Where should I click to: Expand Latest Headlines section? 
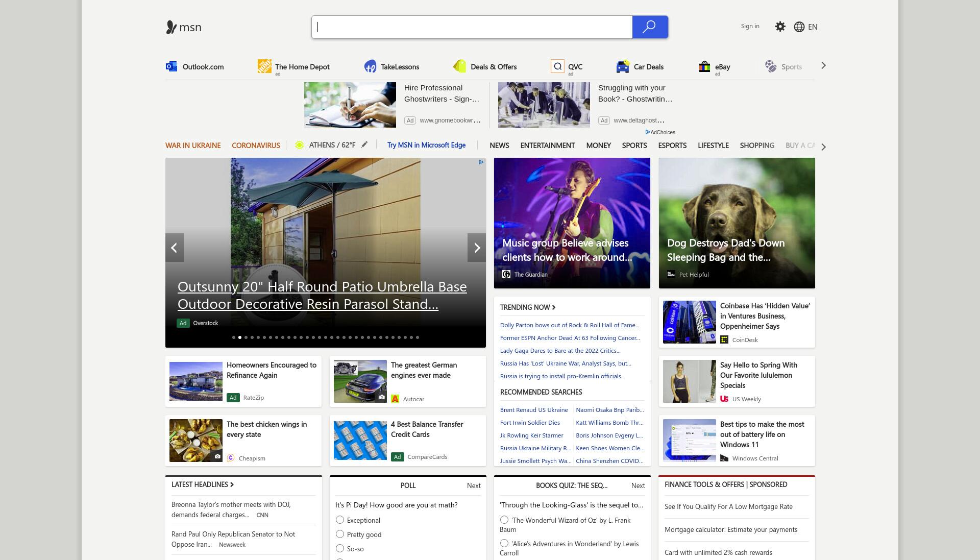tap(203, 484)
